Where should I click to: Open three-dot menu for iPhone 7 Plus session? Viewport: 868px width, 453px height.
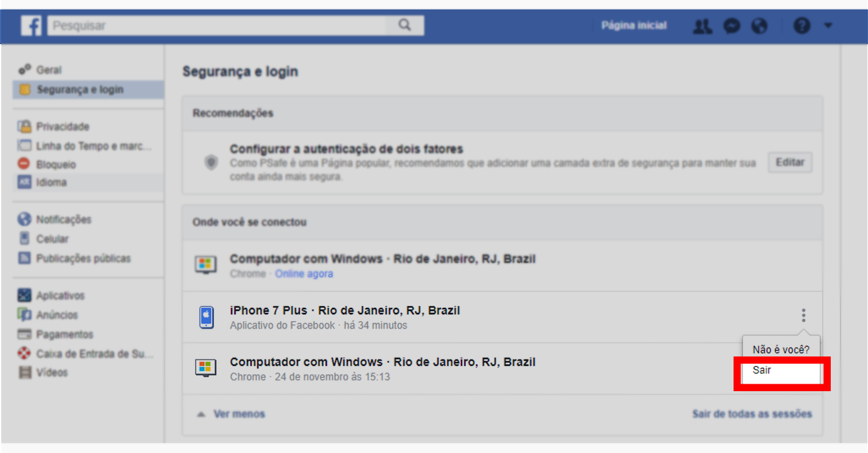[x=804, y=315]
